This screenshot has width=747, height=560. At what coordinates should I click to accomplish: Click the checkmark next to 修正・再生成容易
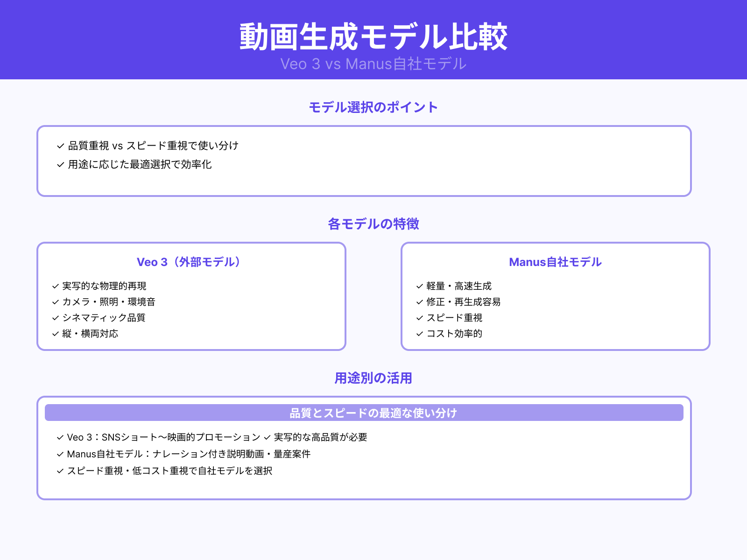[418, 301]
